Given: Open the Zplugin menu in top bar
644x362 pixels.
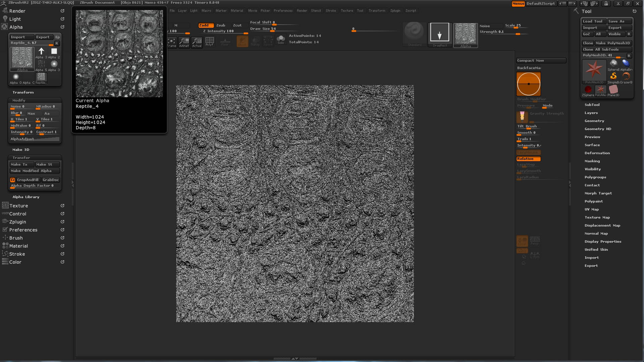Looking at the screenshot, I should coord(395,11).
